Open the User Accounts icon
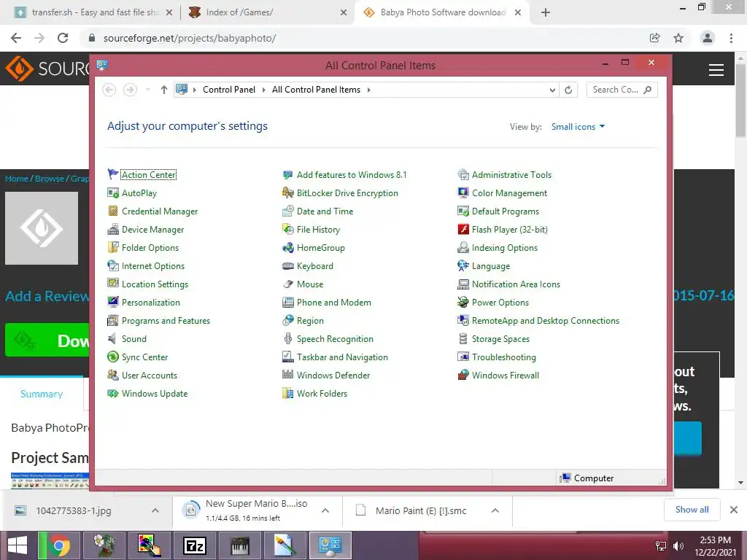 click(x=112, y=376)
